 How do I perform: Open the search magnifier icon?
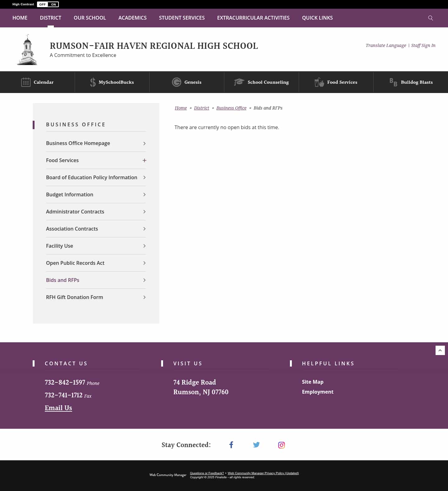tap(430, 18)
